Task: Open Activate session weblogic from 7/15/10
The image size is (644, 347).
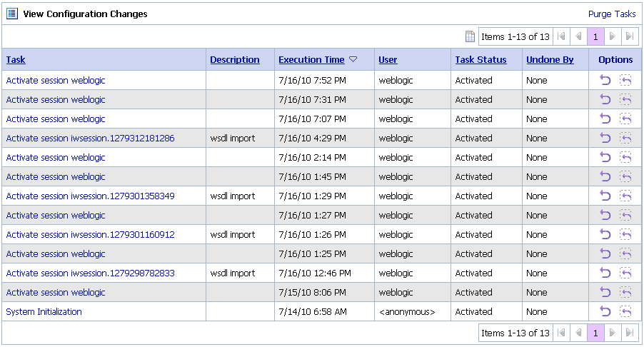Action: 56,293
